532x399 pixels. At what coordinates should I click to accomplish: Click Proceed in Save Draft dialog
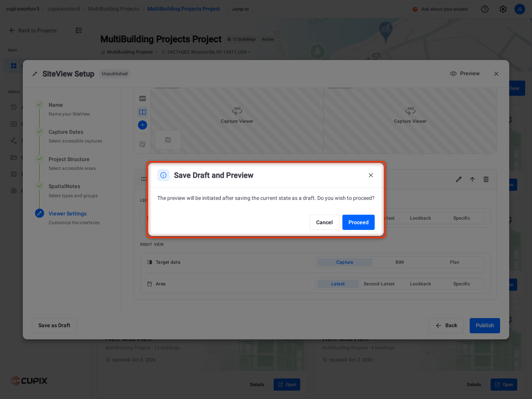358,222
